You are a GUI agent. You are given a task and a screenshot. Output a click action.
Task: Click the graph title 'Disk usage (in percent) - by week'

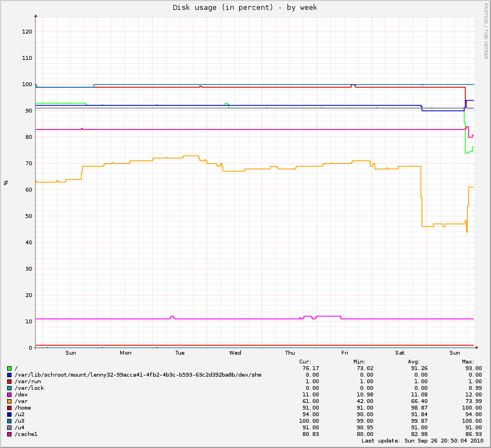point(245,8)
